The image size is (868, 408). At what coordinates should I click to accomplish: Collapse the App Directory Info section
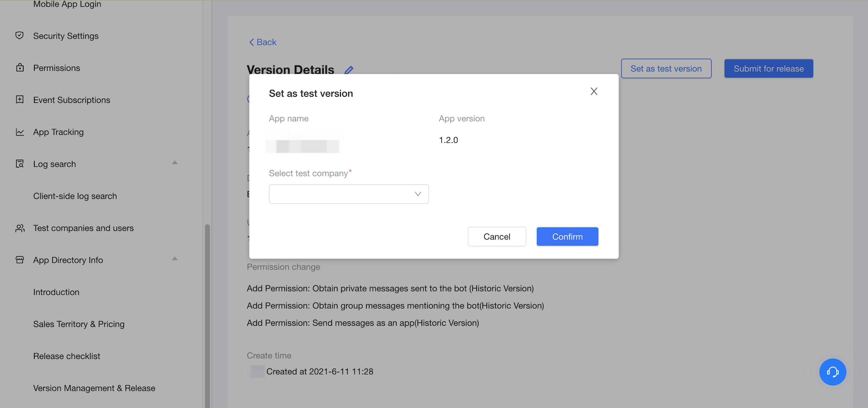[175, 259]
